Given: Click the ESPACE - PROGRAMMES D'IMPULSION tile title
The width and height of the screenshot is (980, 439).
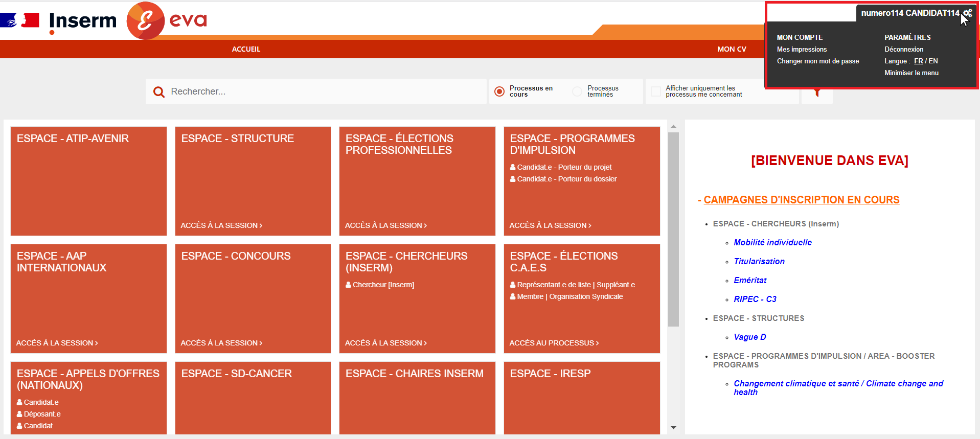Looking at the screenshot, I should point(572,144).
